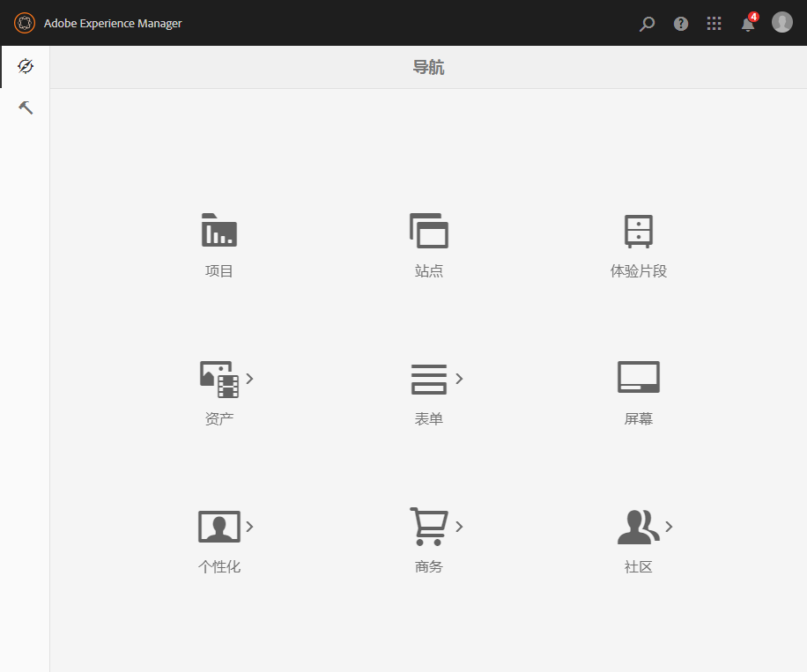Open the 表单 forms icon
807x672 pixels.
[429, 380]
